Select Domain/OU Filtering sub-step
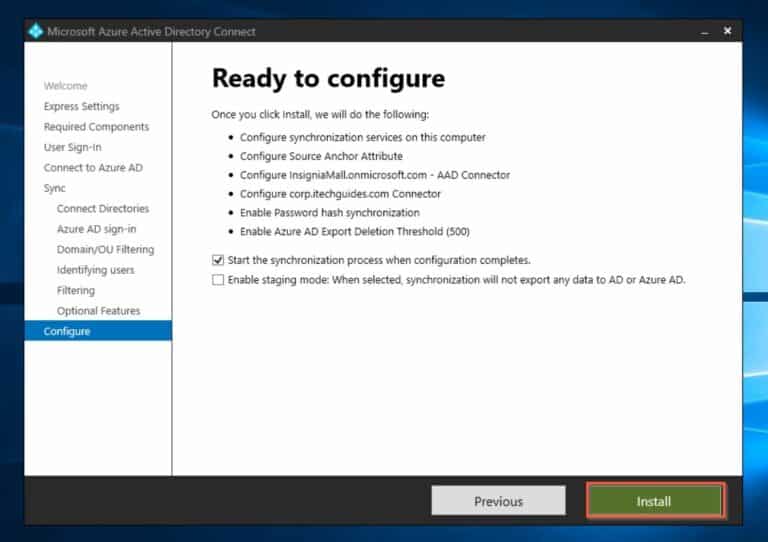 point(105,250)
